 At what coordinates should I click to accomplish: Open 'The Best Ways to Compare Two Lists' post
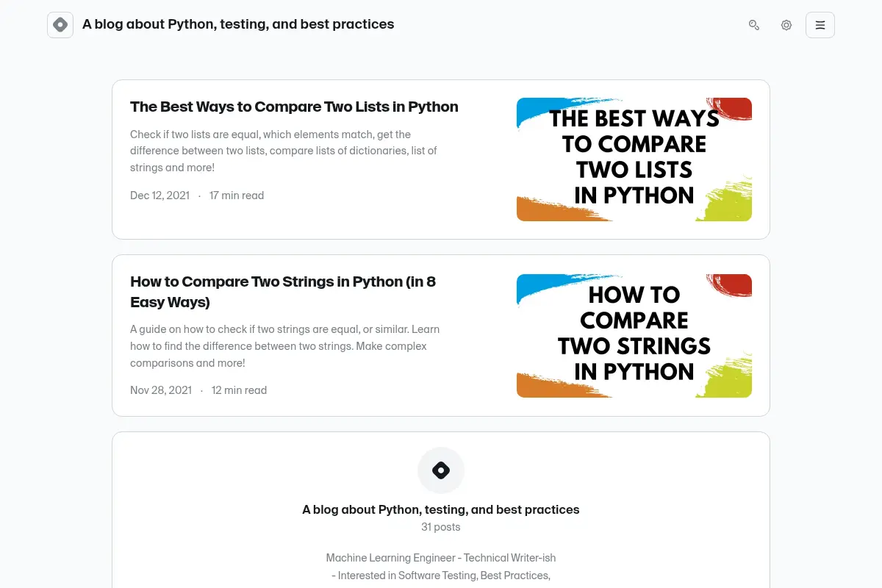pyautogui.click(x=294, y=107)
